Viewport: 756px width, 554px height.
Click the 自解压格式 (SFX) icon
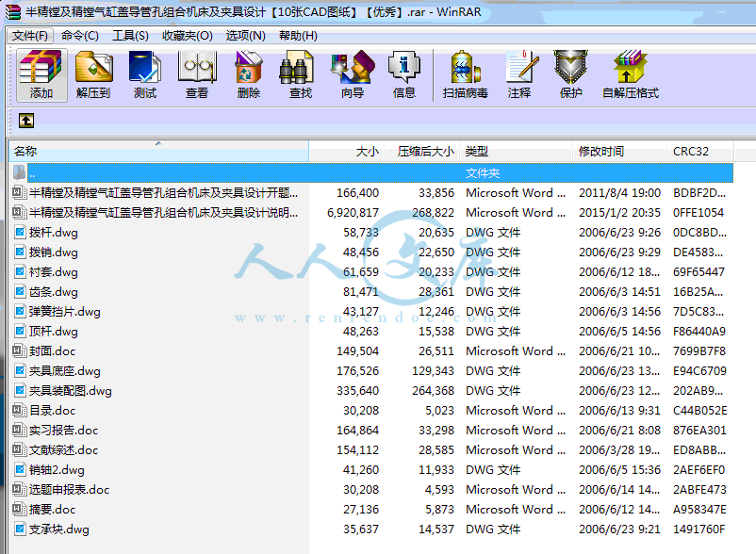[x=631, y=74]
